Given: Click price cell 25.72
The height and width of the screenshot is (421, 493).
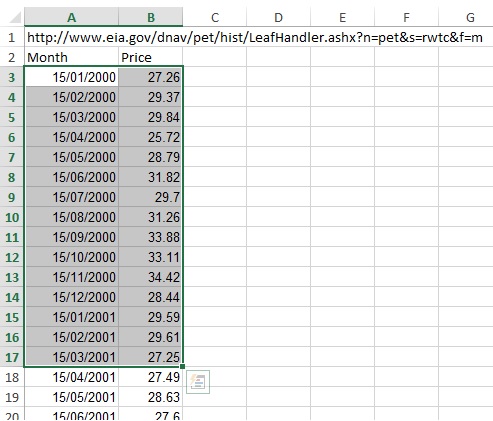Looking at the screenshot, I should coord(151,137).
